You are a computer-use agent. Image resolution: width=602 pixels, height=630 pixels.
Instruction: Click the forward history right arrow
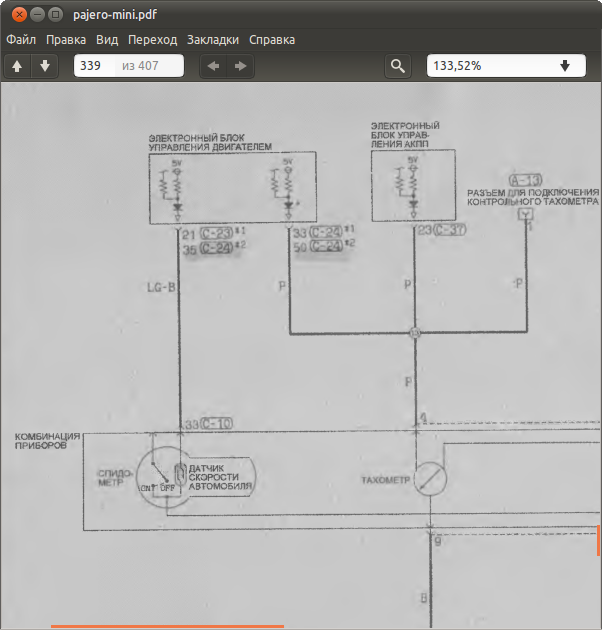[240, 66]
